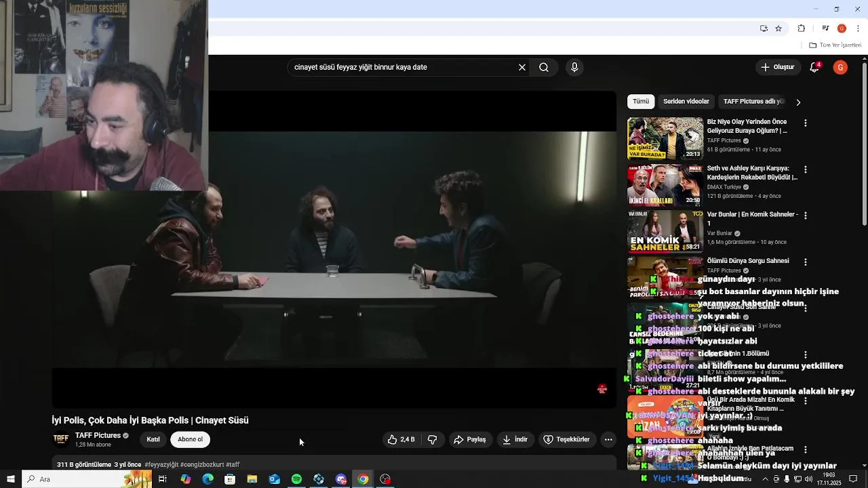Viewport: 868px width, 488px height.
Task: Show hidden system tray icons
Action: pyautogui.click(x=766, y=479)
